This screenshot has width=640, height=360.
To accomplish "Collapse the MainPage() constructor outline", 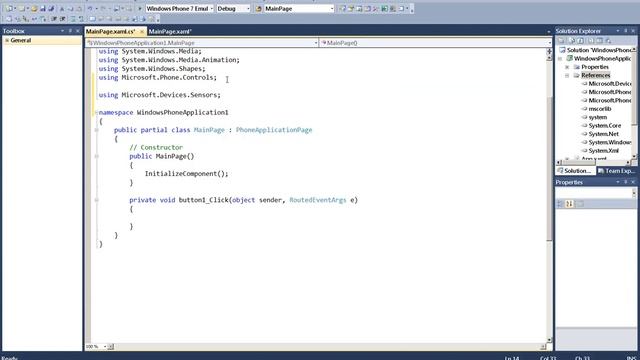I will click(x=96, y=156).
